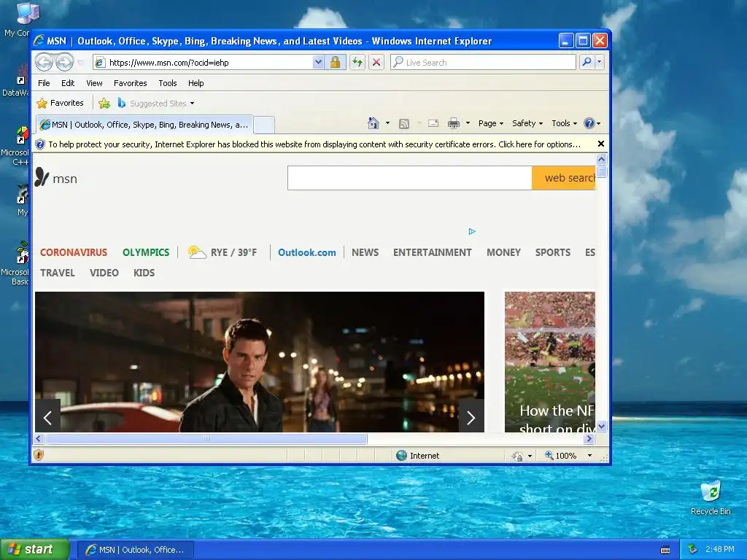The width and height of the screenshot is (747, 560).
Task: Select the MSN browser tab
Action: click(x=144, y=125)
